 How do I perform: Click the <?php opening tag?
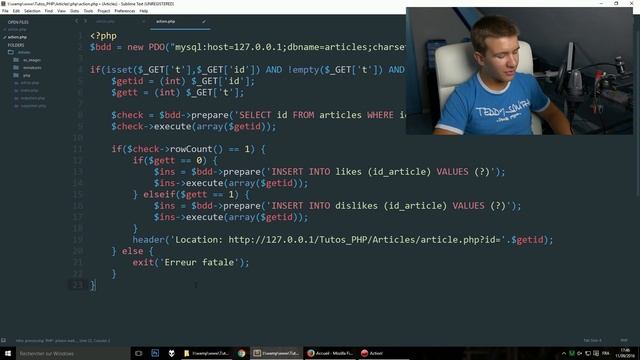click(103, 36)
